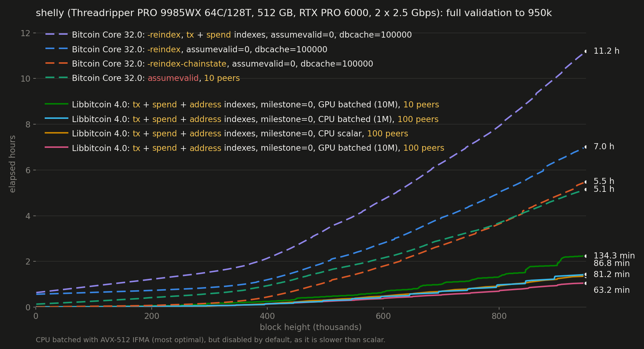Click the solid amber legend line swatch
The width and height of the screenshot is (644, 349).
click(57, 133)
